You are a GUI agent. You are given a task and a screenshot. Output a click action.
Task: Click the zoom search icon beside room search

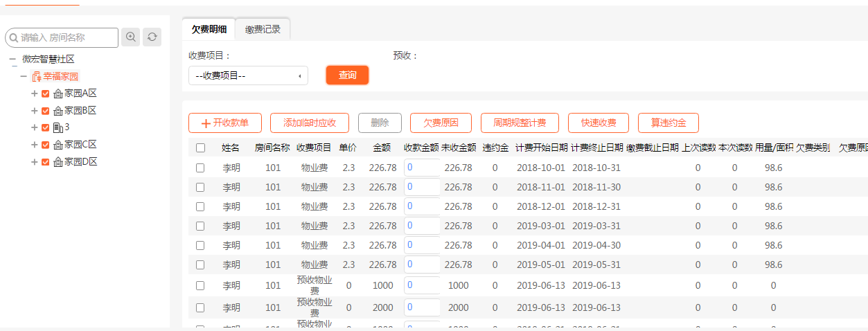point(130,37)
